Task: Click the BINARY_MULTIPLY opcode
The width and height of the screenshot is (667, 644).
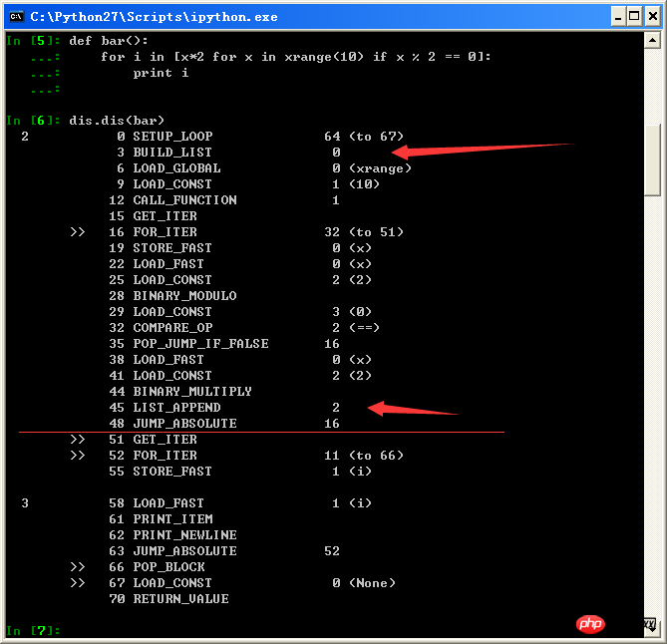Action: [x=192, y=392]
